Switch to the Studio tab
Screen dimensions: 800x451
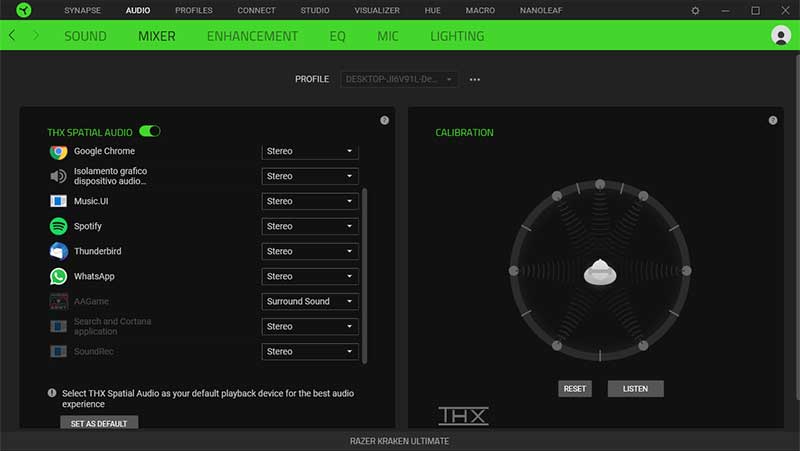tap(314, 10)
